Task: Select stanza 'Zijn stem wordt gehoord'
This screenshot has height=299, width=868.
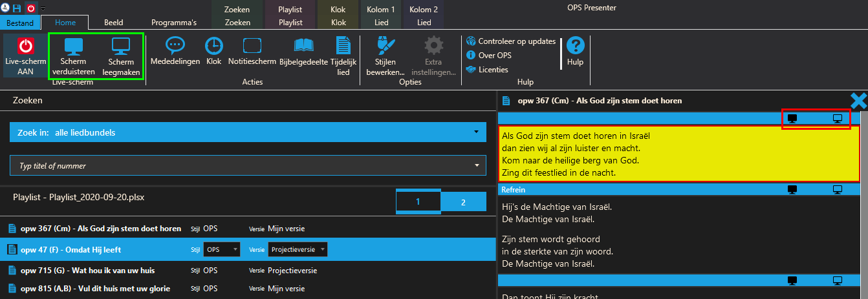Action: pyautogui.click(x=557, y=251)
